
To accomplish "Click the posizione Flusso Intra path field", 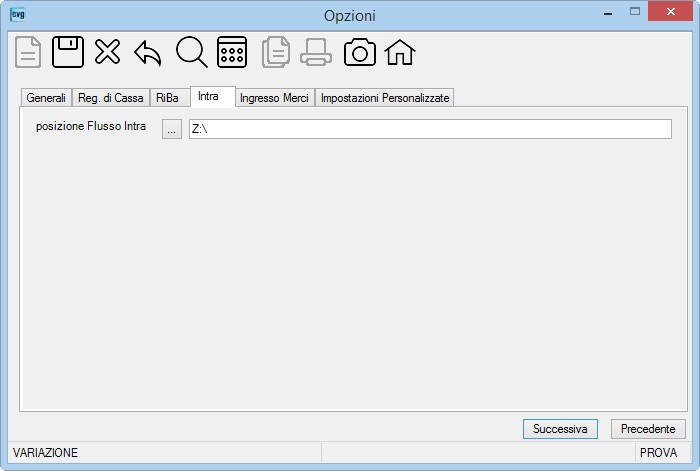I will coord(430,129).
